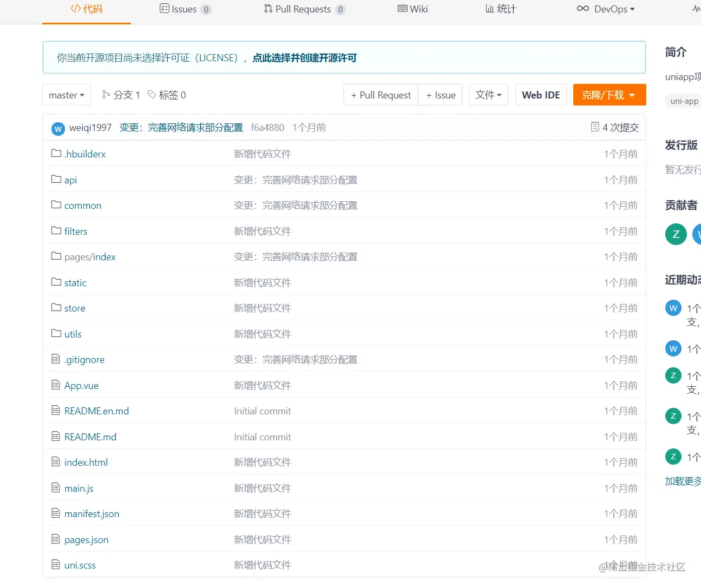The width and height of the screenshot is (701, 588).
Task: Click the file icon beside uni.scss
Action: (x=56, y=564)
